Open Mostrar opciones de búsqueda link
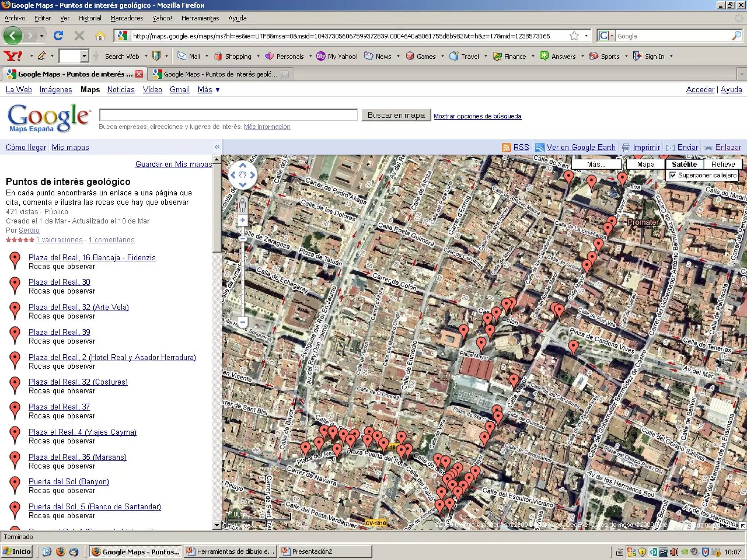 [x=477, y=116]
